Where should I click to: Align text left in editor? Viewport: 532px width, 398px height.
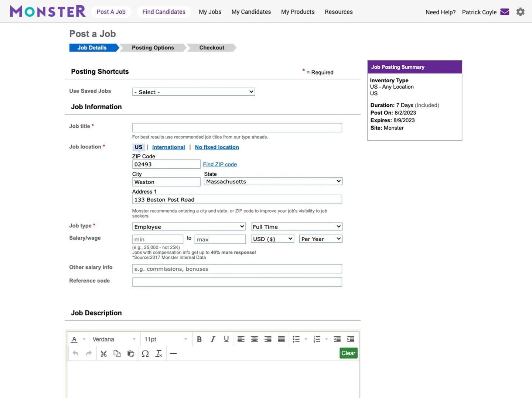(x=241, y=339)
